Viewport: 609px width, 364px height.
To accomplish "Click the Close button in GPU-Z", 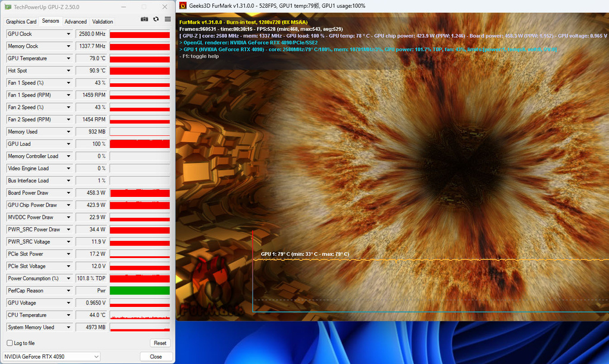I will [156, 356].
